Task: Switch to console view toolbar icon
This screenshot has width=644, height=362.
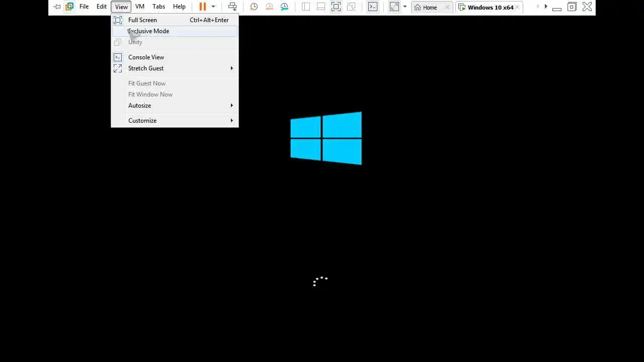Action: [x=372, y=7]
